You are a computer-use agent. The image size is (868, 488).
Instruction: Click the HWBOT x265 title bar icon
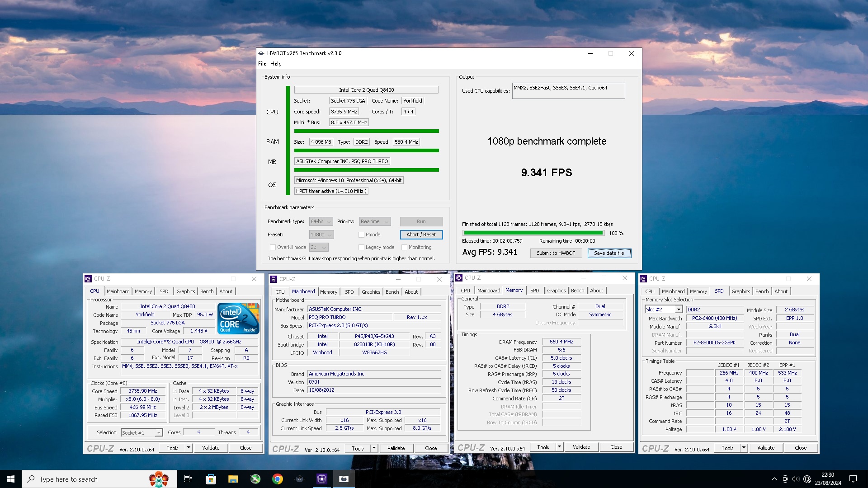(x=261, y=53)
